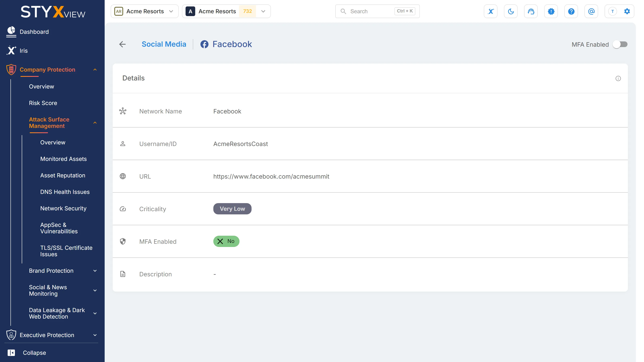Open Monitored Assets in sidebar

click(64, 159)
